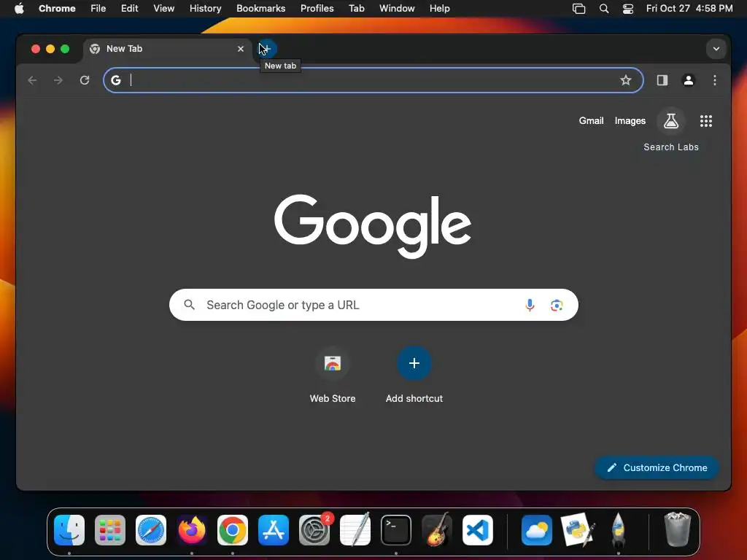Open Terminal from the dock

tap(396, 530)
